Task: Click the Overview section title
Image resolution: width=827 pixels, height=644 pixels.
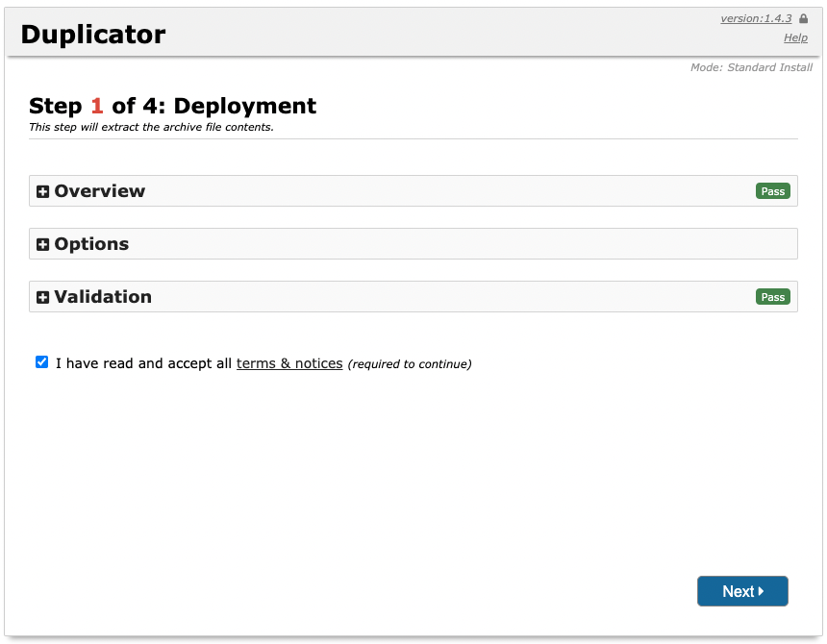Action: [100, 190]
